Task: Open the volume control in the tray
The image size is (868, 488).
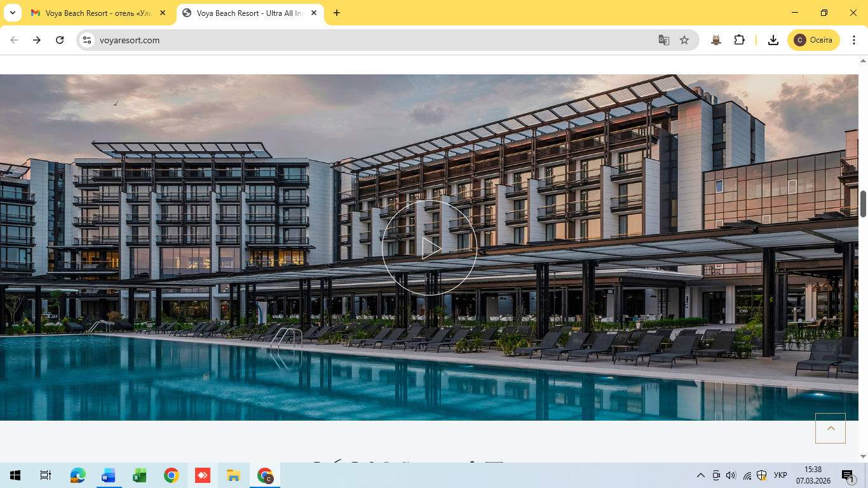Action: tap(731, 475)
